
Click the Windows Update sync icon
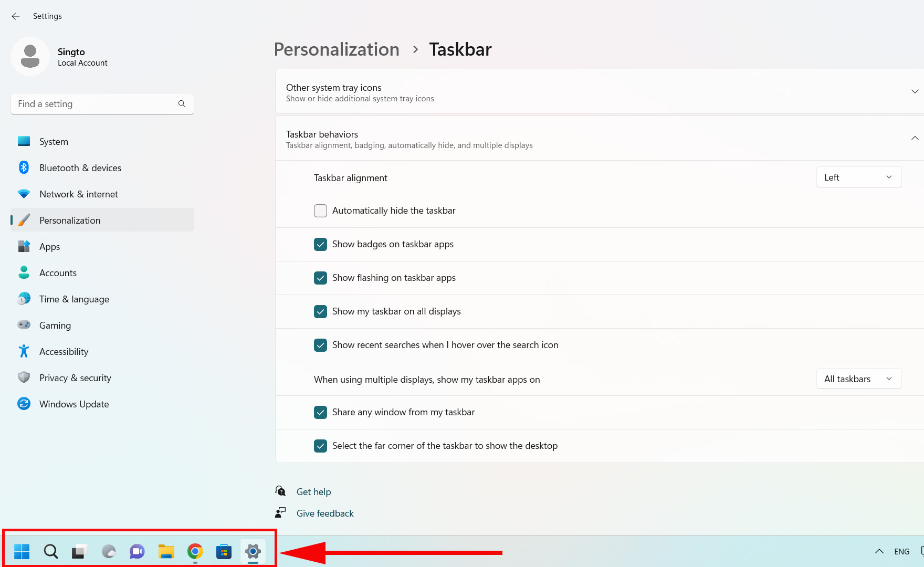coord(24,403)
